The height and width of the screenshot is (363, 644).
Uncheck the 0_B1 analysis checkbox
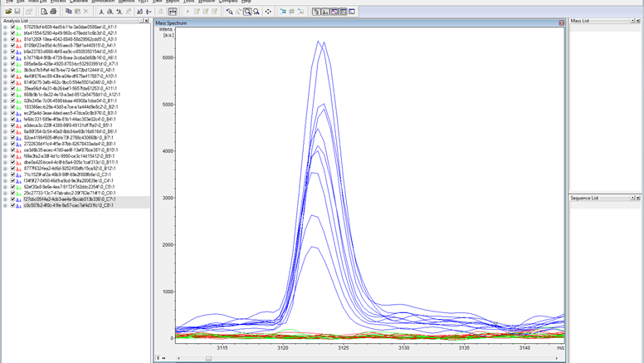click(12, 101)
